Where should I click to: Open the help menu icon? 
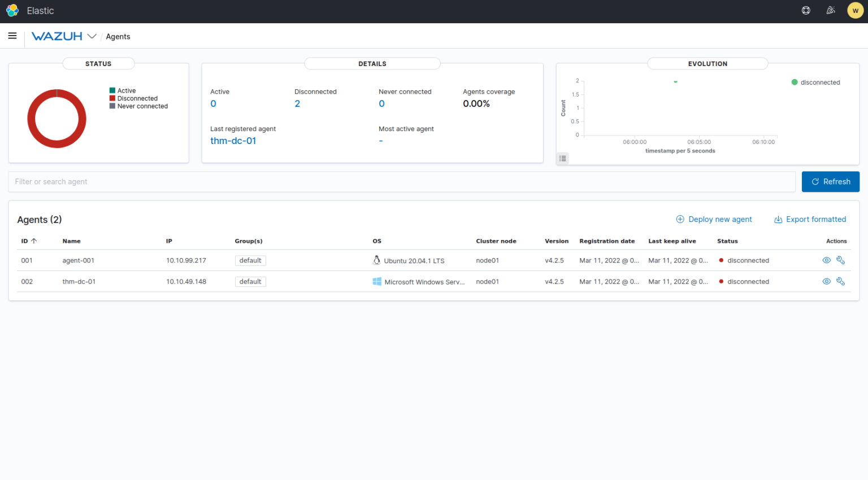pyautogui.click(x=806, y=11)
